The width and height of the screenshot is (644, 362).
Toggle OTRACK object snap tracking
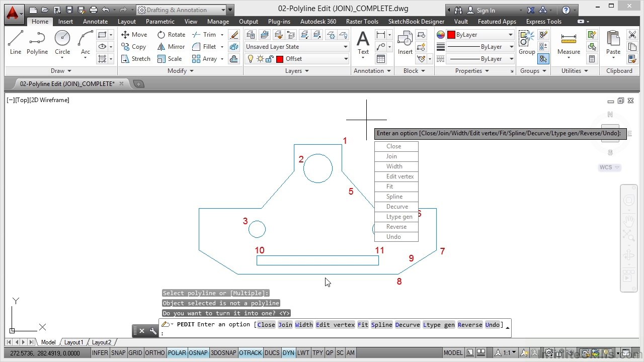[x=250, y=353]
